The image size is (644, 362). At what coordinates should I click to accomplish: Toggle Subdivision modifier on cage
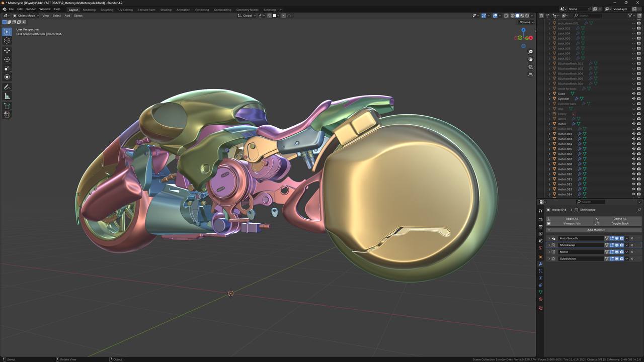[x=607, y=259]
